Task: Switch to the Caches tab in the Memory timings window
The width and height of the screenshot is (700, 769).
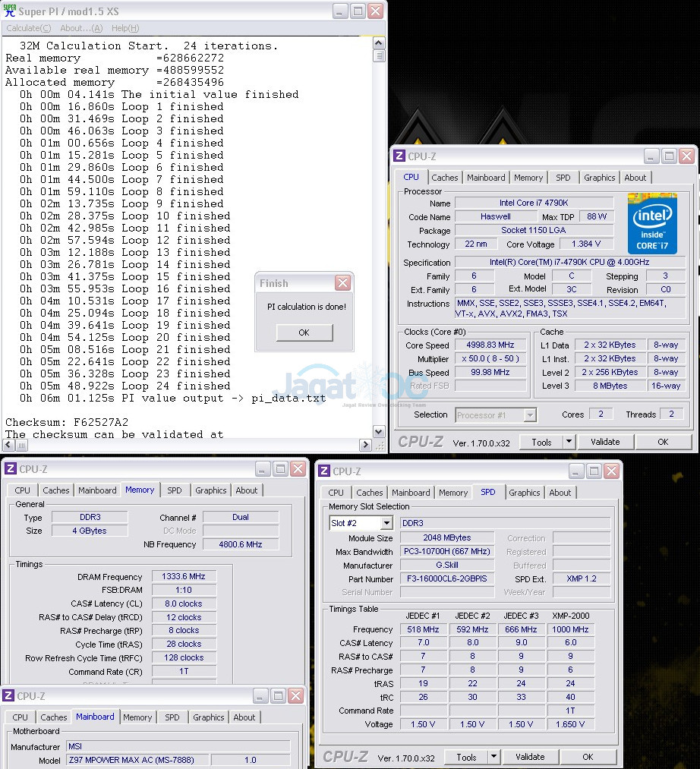Action: click(56, 490)
